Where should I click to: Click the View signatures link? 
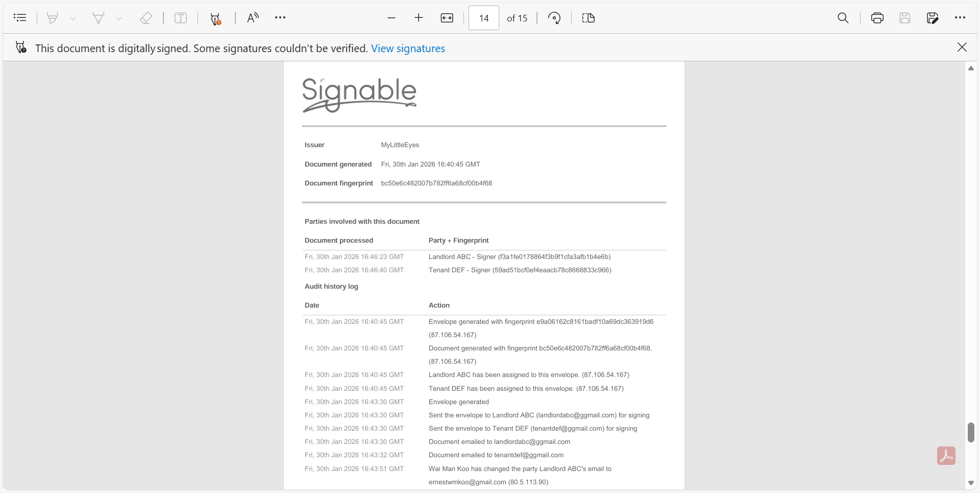[x=408, y=49]
